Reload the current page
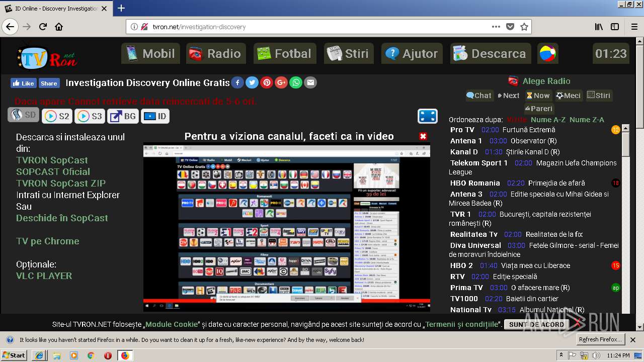Screen dimensions: 644x362 pos(43,27)
